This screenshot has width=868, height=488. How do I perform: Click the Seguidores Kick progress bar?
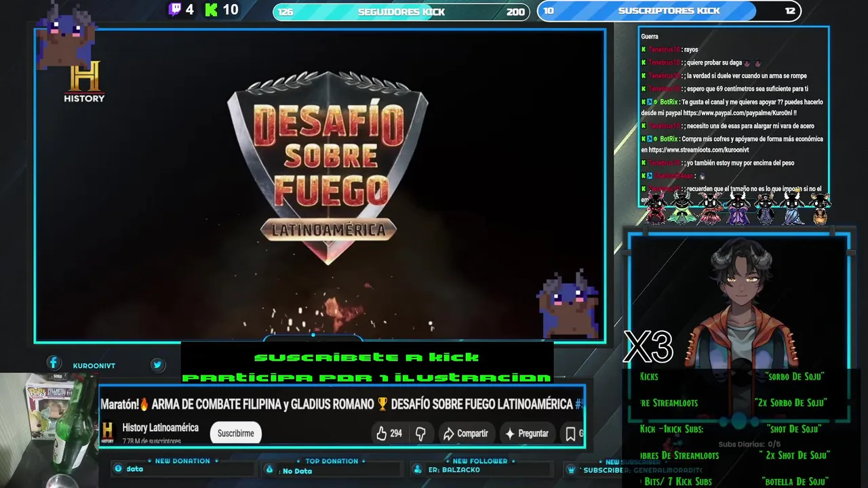pos(401,12)
